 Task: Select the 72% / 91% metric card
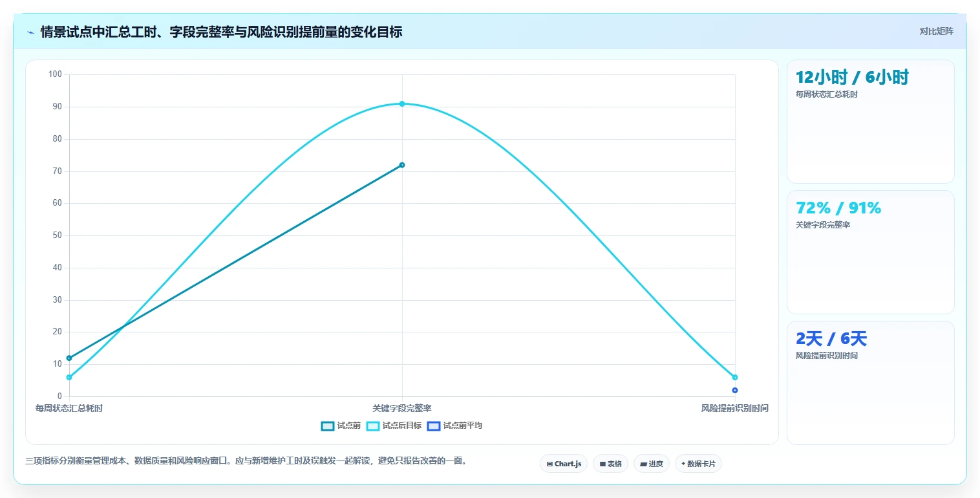[x=870, y=252]
